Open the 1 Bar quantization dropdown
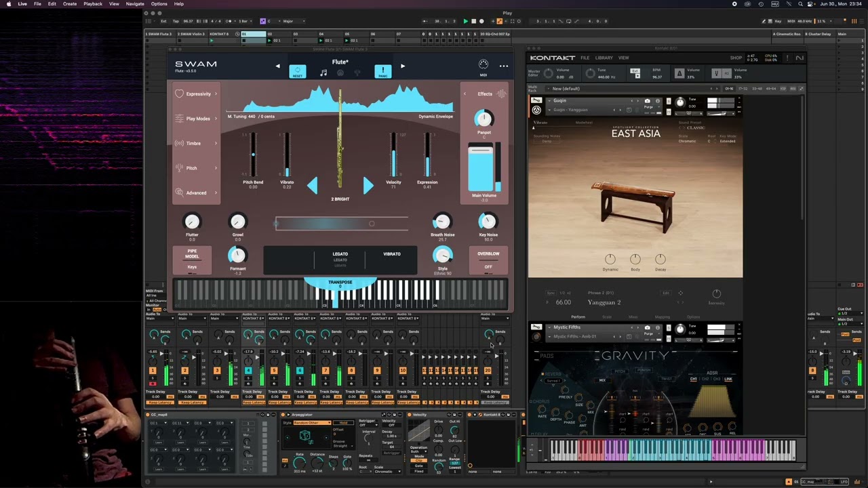Viewport: 868px width, 488px height. click(x=243, y=21)
